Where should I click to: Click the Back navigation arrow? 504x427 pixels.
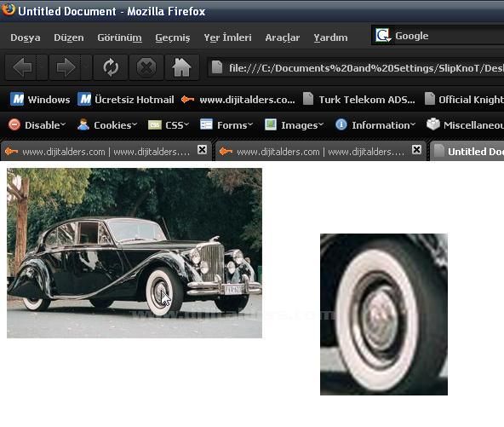[x=22, y=67]
